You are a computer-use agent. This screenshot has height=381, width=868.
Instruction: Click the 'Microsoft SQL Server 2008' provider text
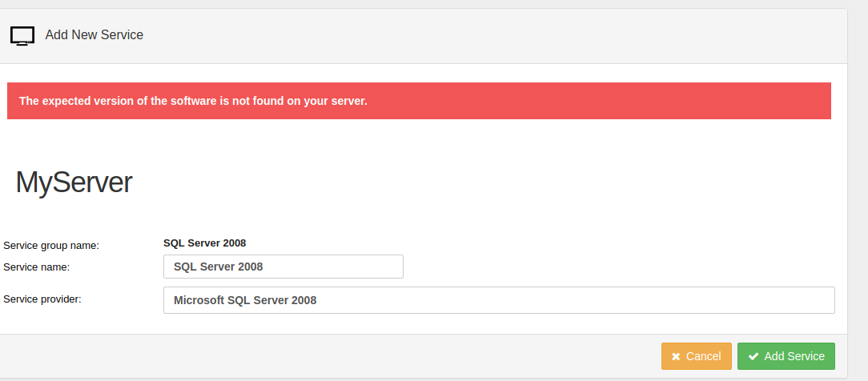pyautogui.click(x=245, y=300)
